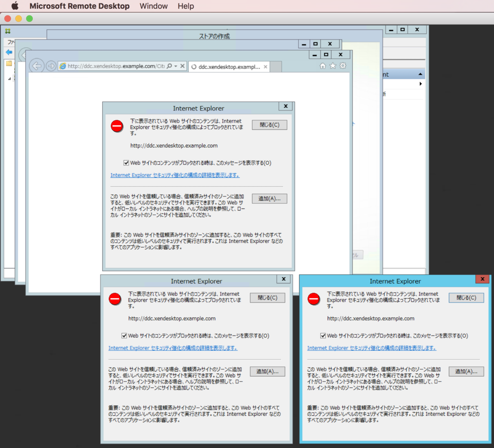Close the blue-bordered active dialog
This screenshot has height=448, width=494.
pos(482,279)
